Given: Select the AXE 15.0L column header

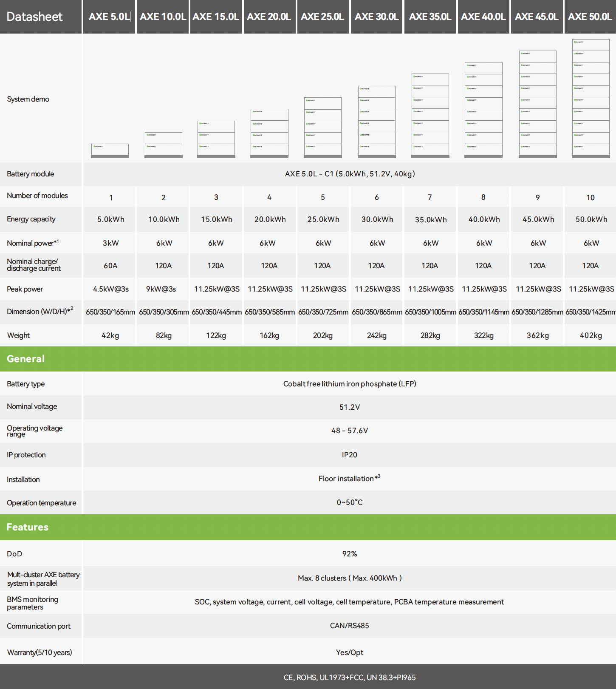Looking at the screenshot, I should 216,17.
